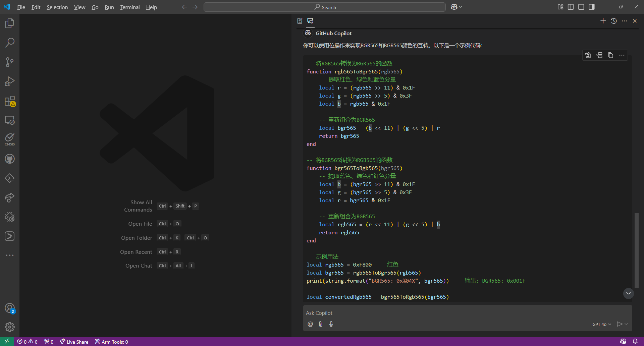Switch to Copilot Edits view tab
The image size is (644, 346).
(x=300, y=21)
